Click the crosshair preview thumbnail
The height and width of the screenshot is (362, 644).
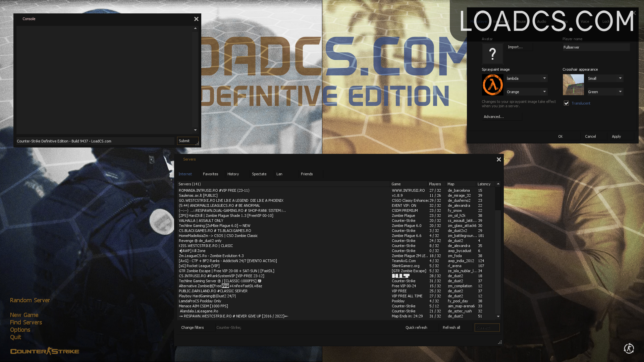[x=573, y=85]
